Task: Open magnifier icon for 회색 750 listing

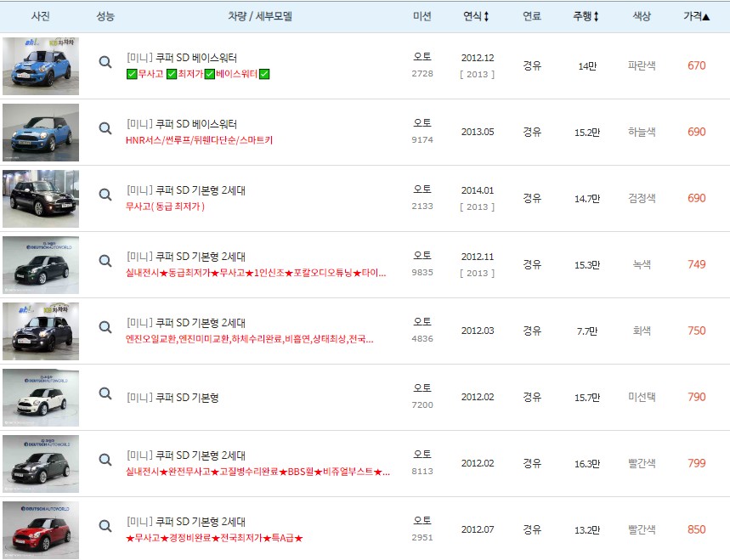Action: point(105,327)
